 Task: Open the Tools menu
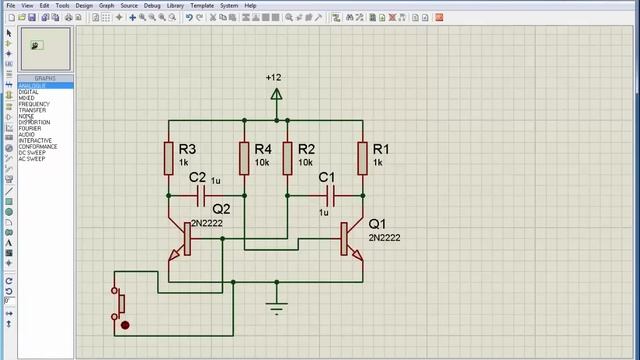(x=62, y=6)
